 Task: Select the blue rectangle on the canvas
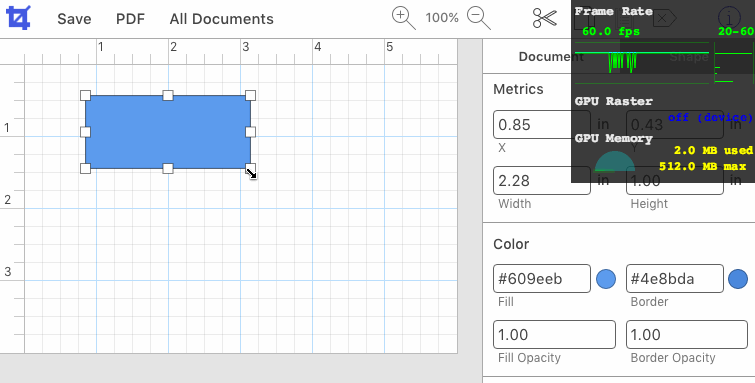pos(168,132)
